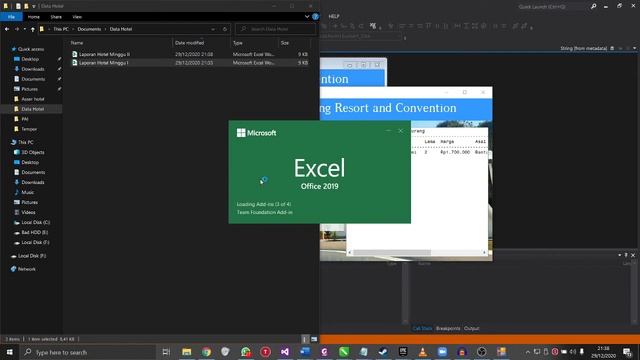Open Steam from the taskbar
The image size is (640, 360).
coord(383,352)
